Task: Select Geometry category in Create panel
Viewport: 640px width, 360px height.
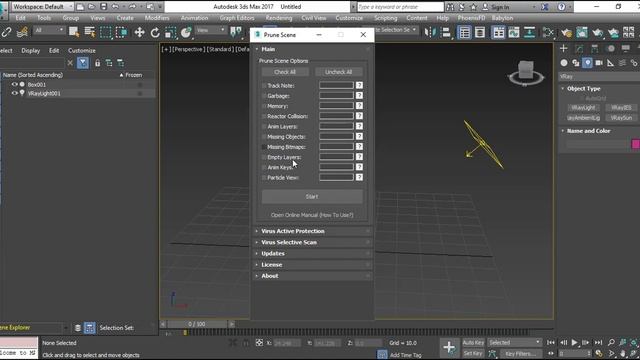Action: coord(564,62)
